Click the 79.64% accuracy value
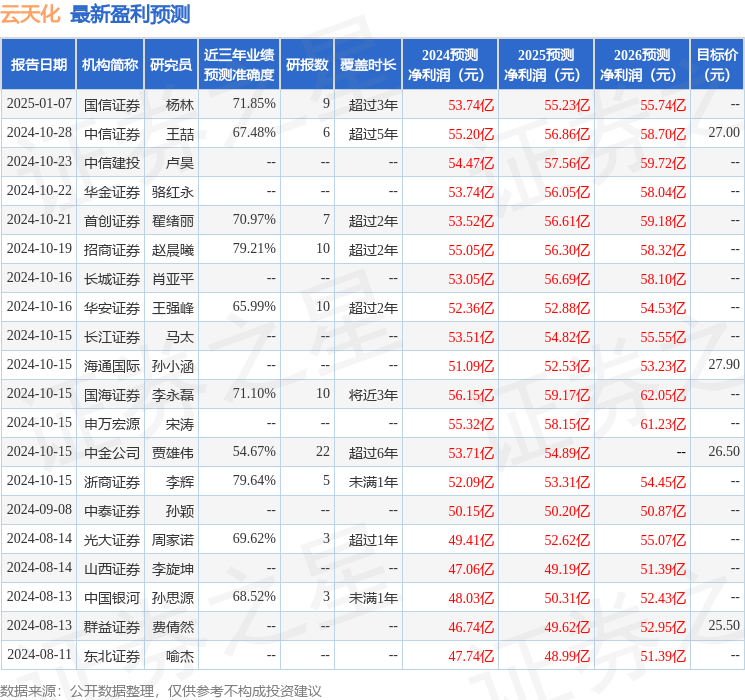The image size is (745, 700). 254,480
